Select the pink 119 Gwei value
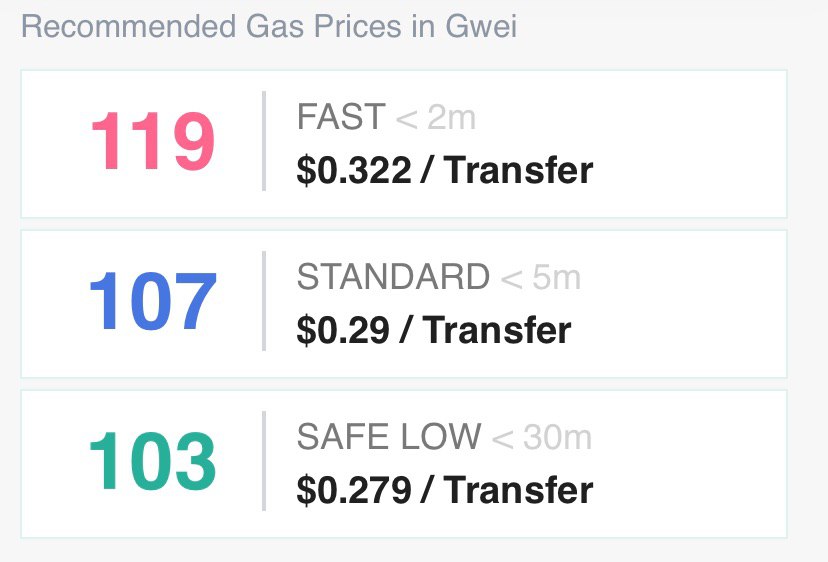This screenshot has height=562, width=828. click(x=153, y=141)
